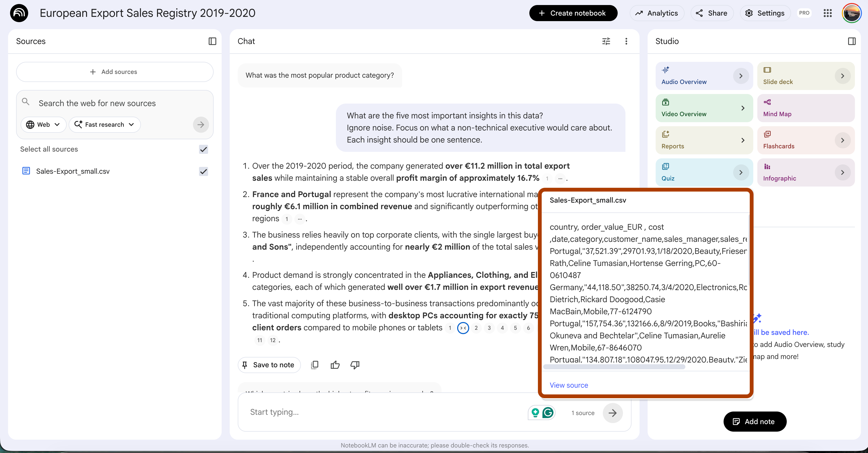Image resolution: width=868 pixels, height=453 pixels.
Task: Click thumbs down on response
Action: [x=355, y=365]
